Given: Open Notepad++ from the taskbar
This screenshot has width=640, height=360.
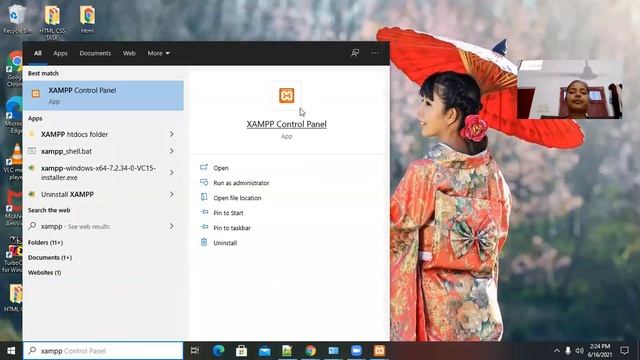Looking at the screenshot, I should pos(287,351).
